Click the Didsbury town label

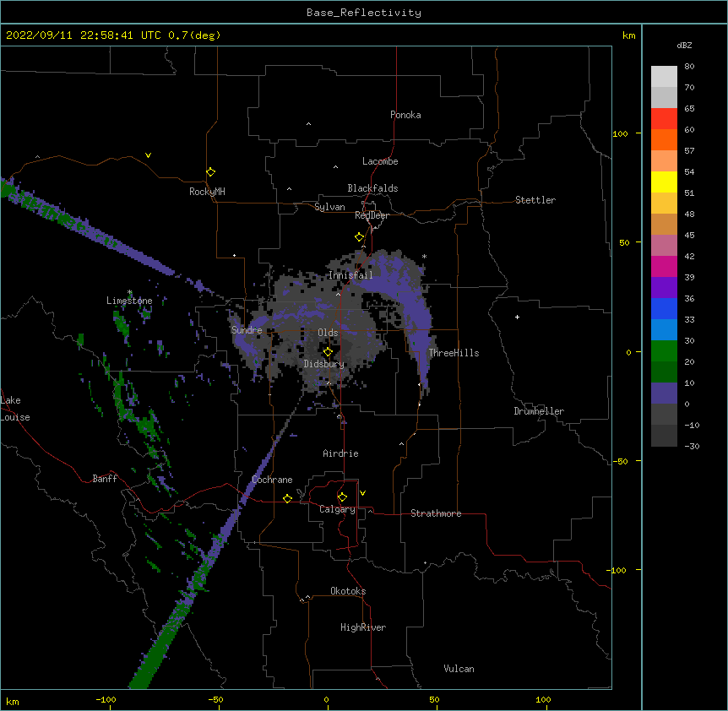[323, 364]
